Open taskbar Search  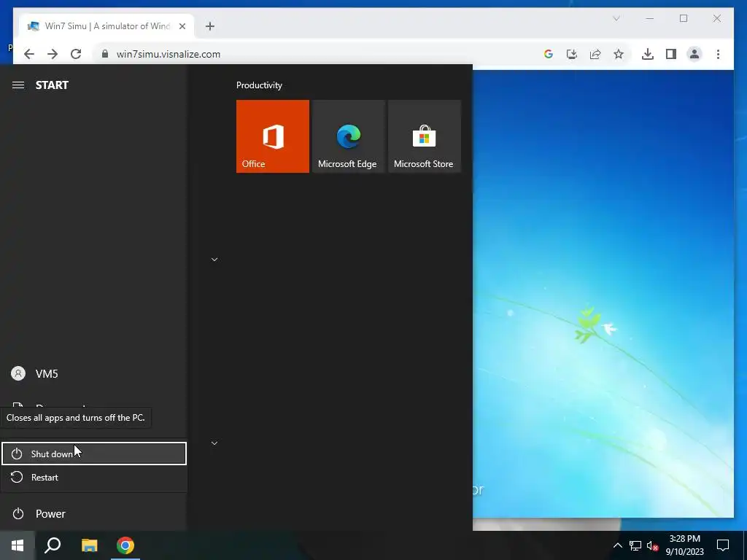pos(53,545)
